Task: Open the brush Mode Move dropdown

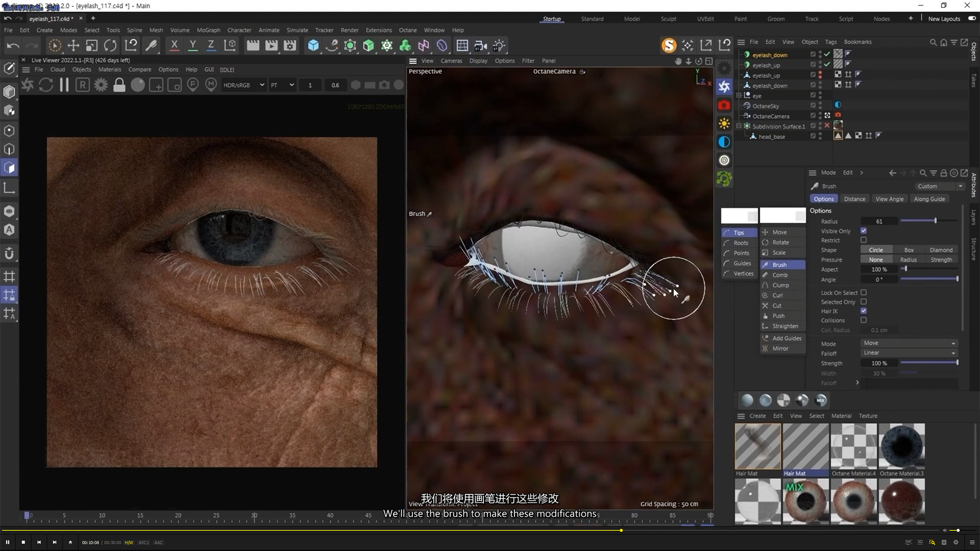Action: click(x=909, y=343)
